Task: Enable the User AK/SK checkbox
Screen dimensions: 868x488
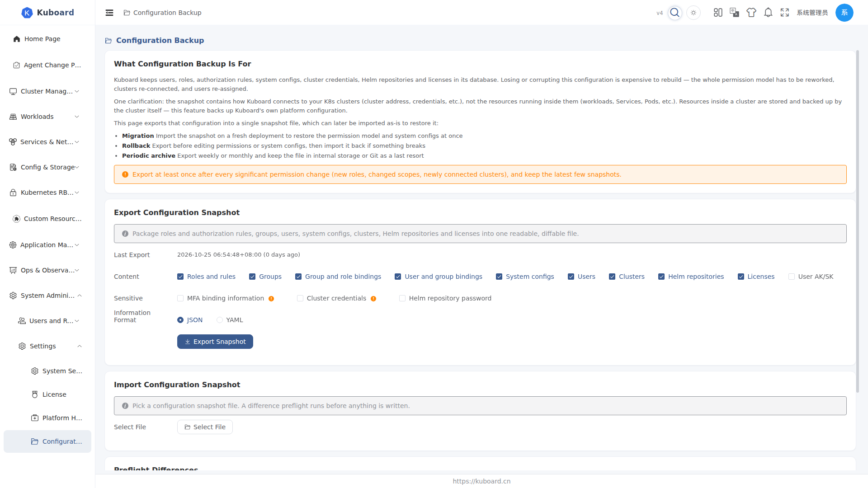Action: (792, 277)
